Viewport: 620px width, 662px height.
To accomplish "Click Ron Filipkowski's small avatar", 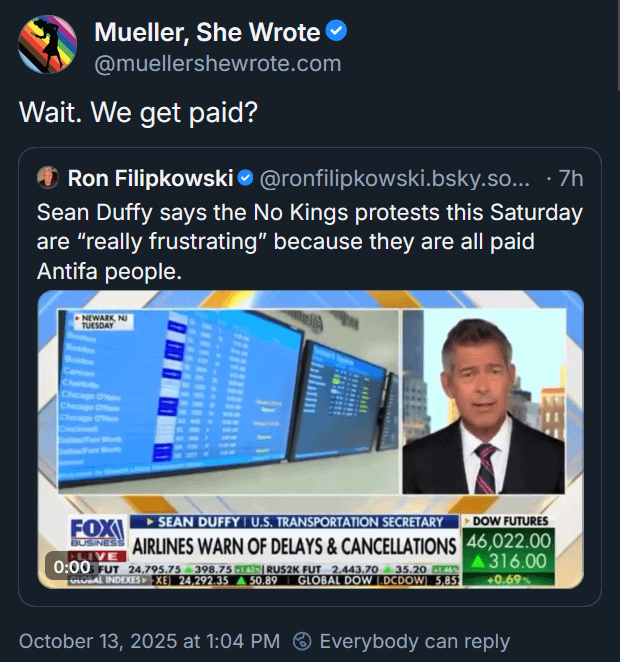I will click(x=47, y=179).
